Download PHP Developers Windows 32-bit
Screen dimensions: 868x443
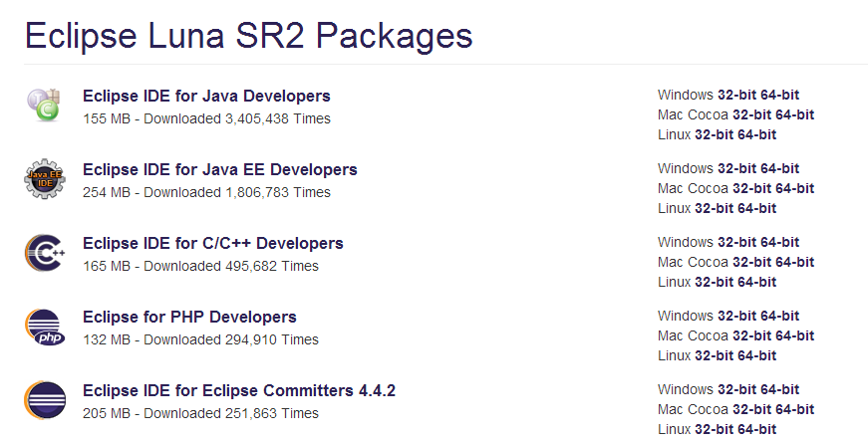click(736, 316)
